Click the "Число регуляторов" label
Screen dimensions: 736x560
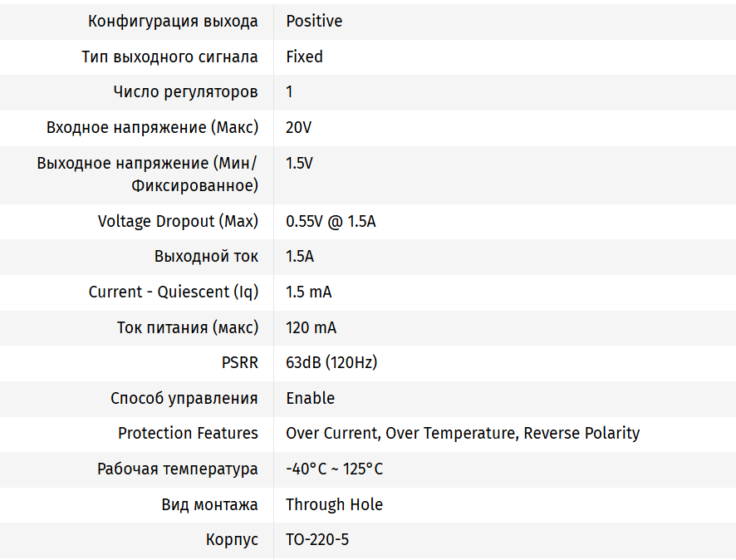coord(185,92)
